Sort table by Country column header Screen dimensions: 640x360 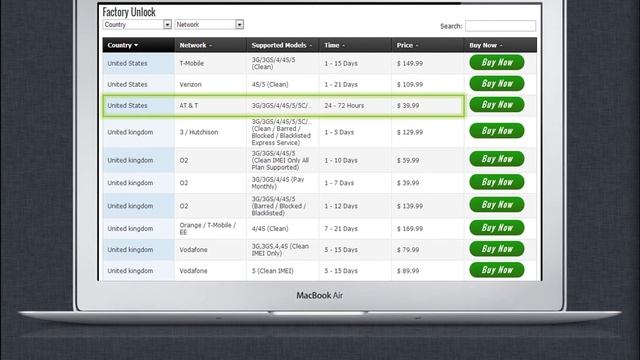coord(138,45)
